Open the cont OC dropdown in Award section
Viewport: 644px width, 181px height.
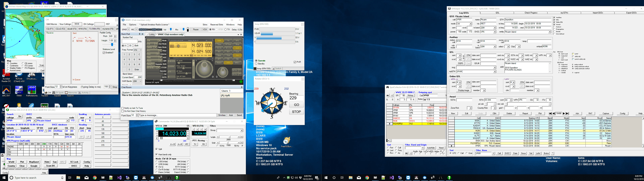511,100
